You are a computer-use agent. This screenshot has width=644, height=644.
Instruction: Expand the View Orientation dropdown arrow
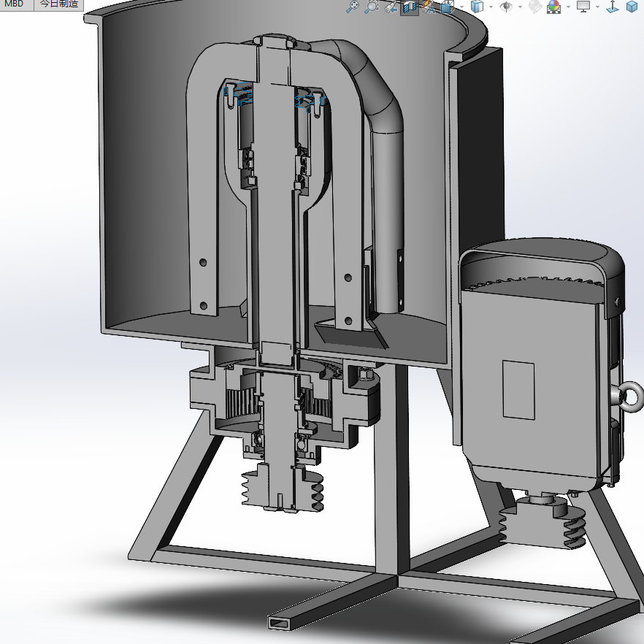tap(461, 7)
